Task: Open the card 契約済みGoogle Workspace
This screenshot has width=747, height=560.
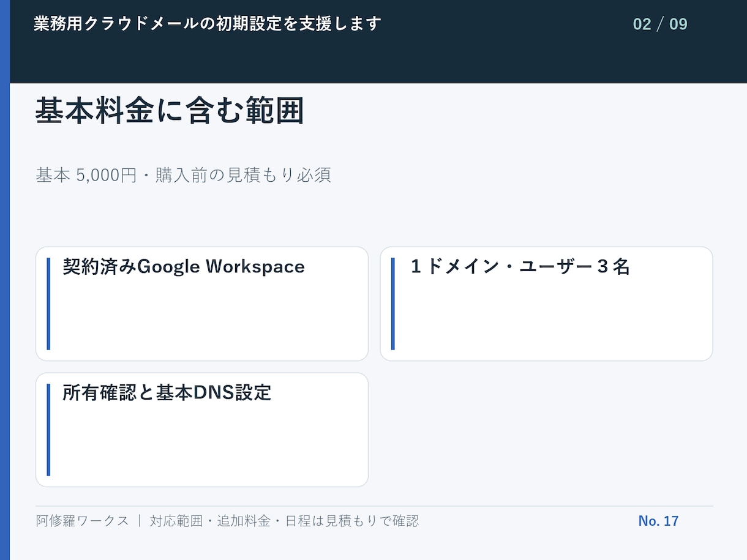Action: click(202, 304)
